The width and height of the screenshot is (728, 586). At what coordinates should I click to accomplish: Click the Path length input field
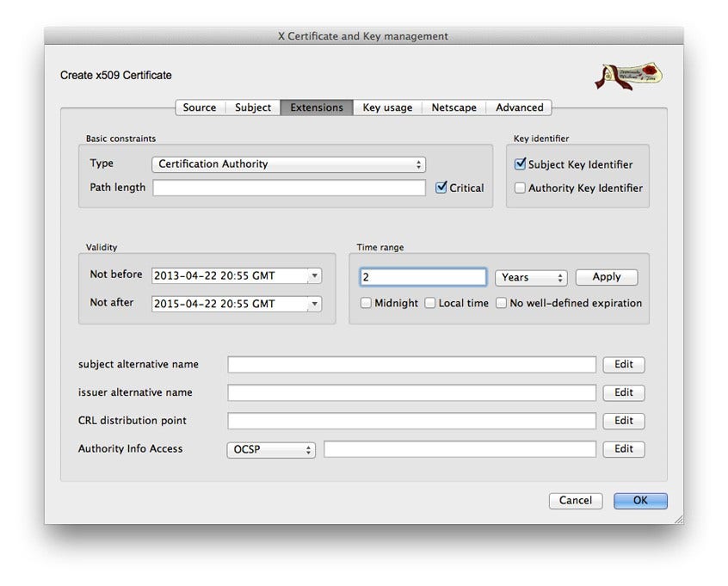(x=288, y=188)
